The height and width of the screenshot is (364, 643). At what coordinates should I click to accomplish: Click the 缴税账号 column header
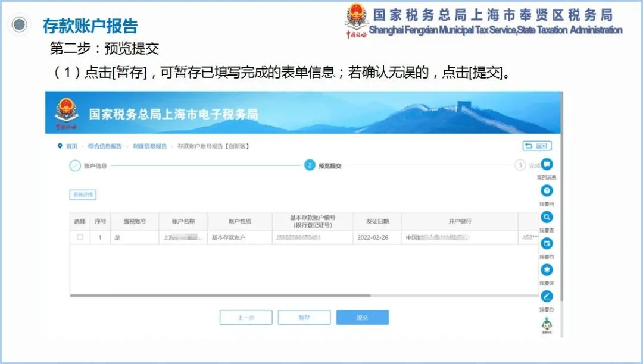135,221
